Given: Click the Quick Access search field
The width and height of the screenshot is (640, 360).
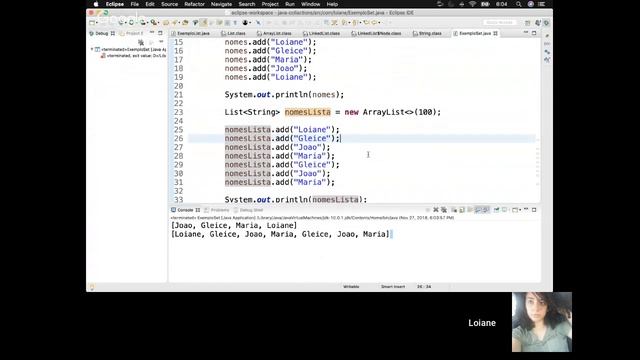Looking at the screenshot, I should click(x=500, y=22).
